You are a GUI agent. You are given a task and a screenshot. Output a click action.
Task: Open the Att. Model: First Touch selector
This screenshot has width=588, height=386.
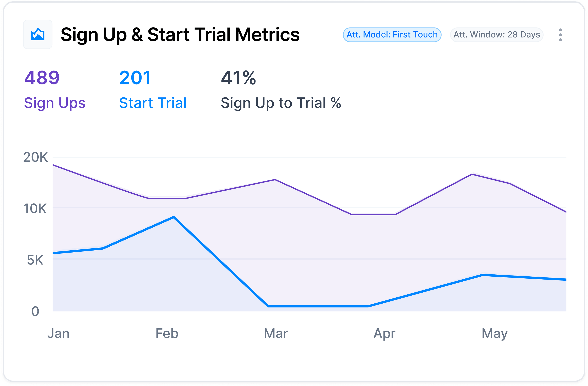[392, 35]
